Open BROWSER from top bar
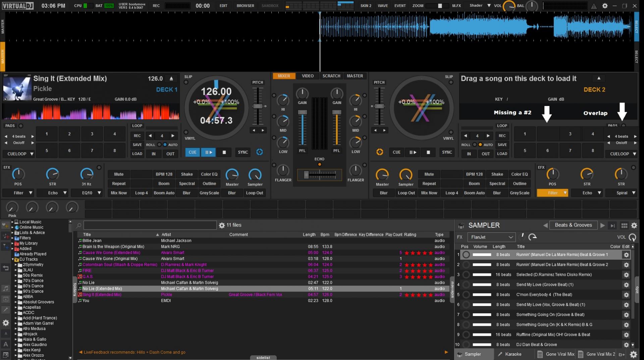Screen dimensions: 644x360 coord(245,6)
